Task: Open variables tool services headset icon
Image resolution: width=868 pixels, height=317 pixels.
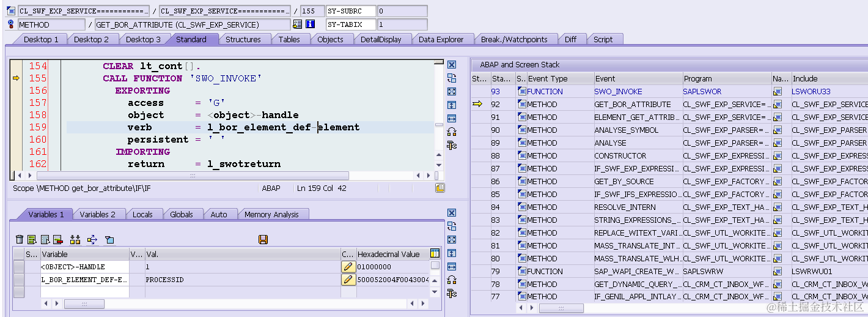Action: pyautogui.click(x=452, y=280)
